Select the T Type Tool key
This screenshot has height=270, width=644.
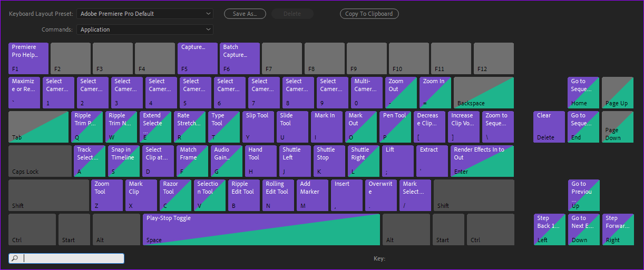point(224,127)
